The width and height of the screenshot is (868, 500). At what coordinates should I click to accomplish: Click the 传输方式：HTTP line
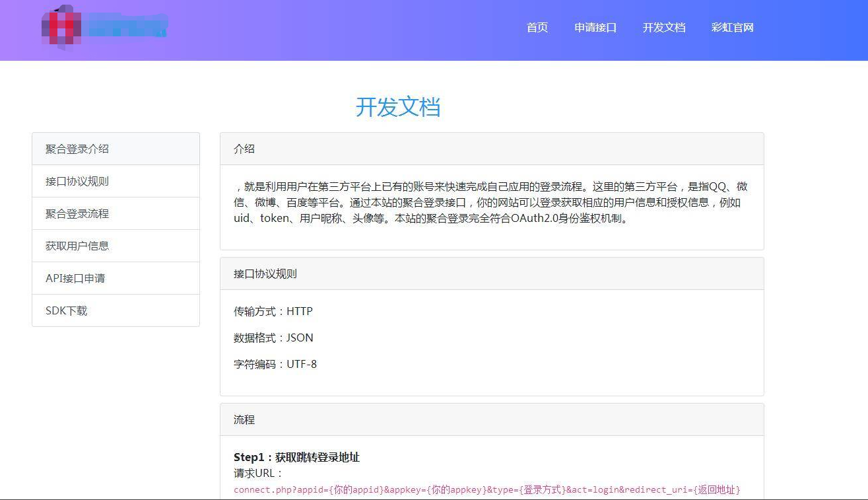pos(273,312)
